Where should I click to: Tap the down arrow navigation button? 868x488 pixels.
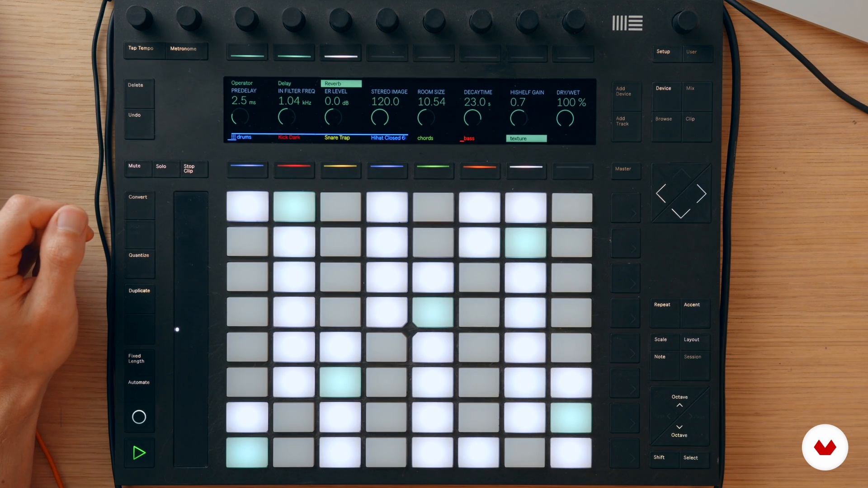680,213
